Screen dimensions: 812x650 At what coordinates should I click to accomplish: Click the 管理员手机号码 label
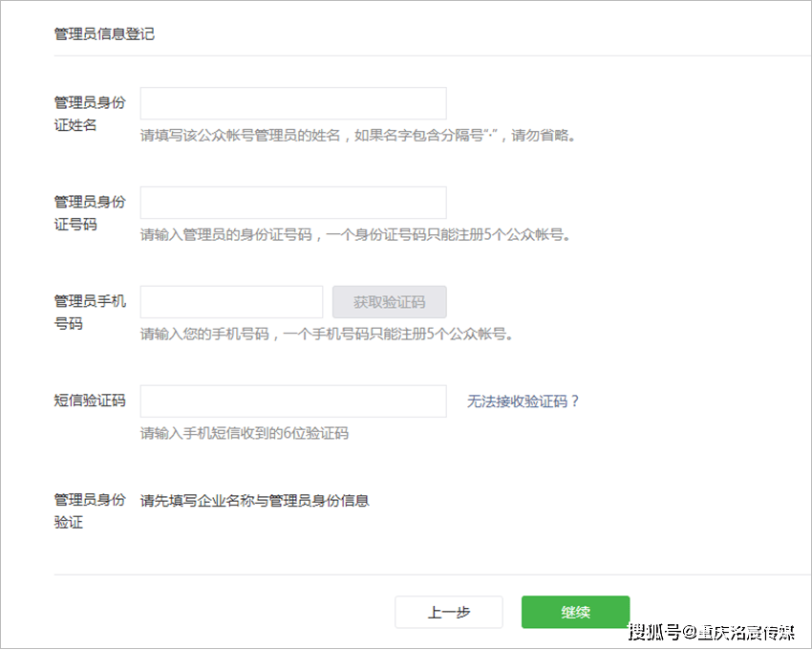coord(90,312)
